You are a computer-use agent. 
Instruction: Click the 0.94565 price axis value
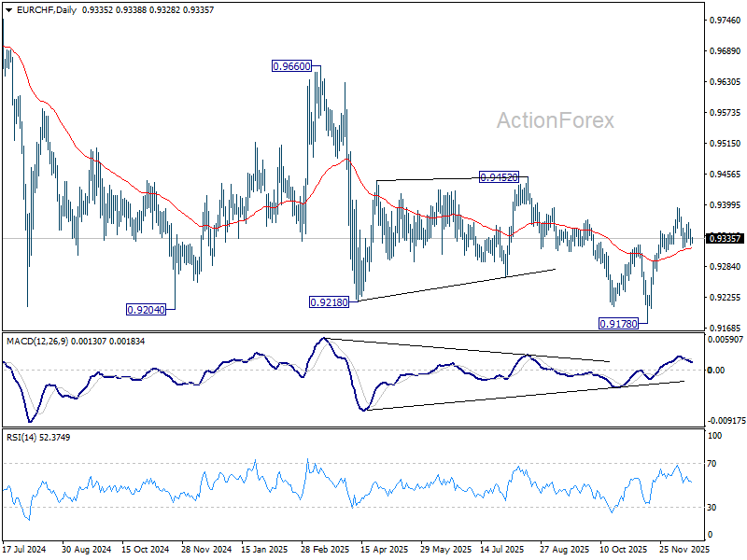726,175
